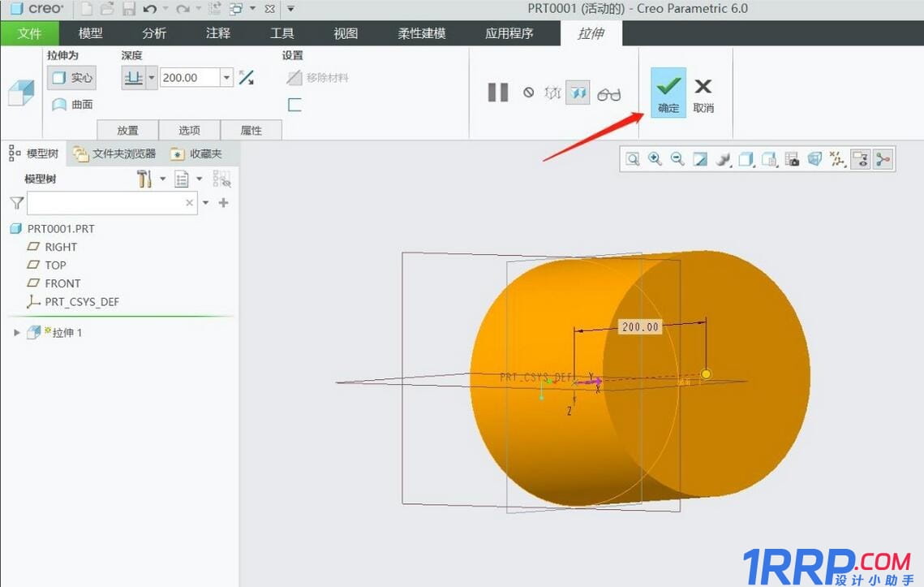Switch to the 分析 ribbon tab
The image size is (924, 587).
[154, 33]
